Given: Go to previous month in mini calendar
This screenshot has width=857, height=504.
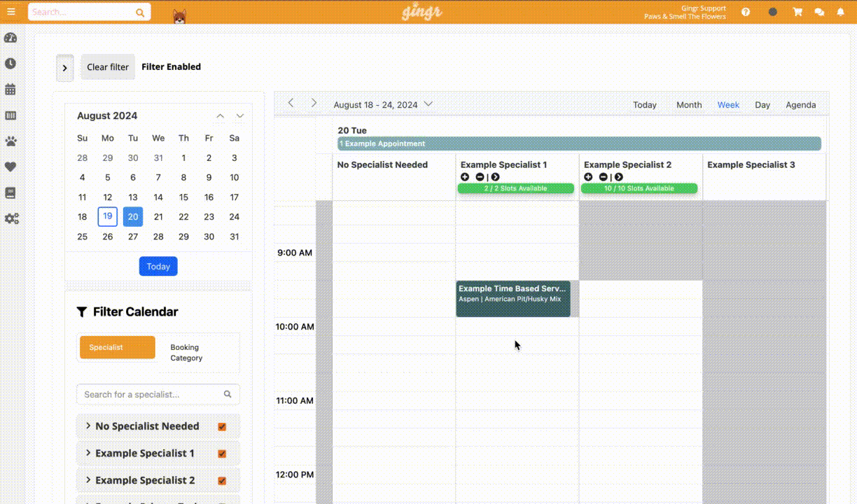Looking at the screenshot, I should 220,116.
